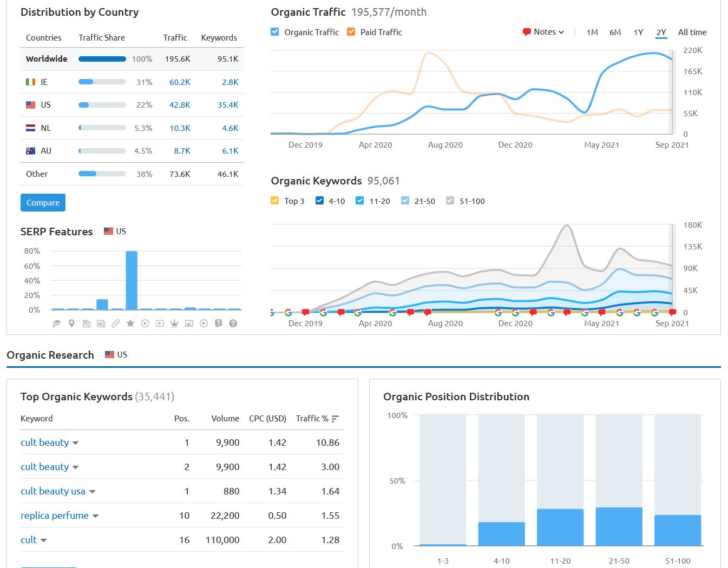Expand dropdown for cult beauty at position 1
Viewport: 728px width, 568px height.
[75, 443]
